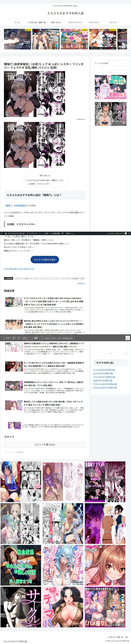This screenshot has width=131, height=644.
Task: Collapse the 目次 table of contents with 閉じる
Action: pos(47,176)
